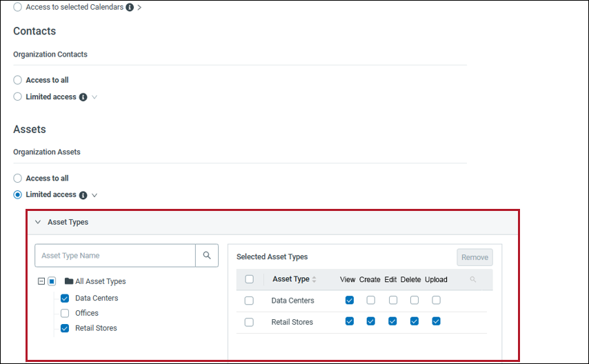Click info icon next to selected Calendars
589x364 pixels.
click(130, 7)
